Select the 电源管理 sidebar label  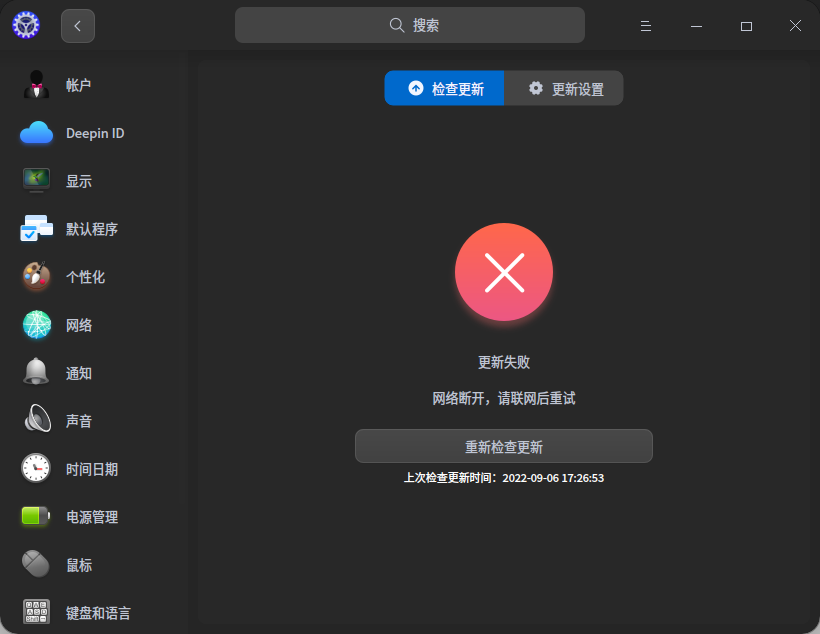92,517
